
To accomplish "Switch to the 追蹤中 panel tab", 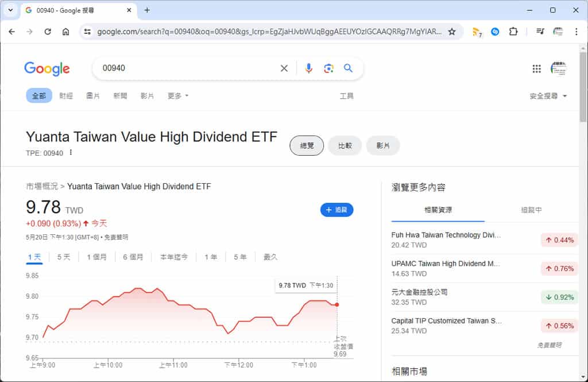I will click(x=531, y=210).
